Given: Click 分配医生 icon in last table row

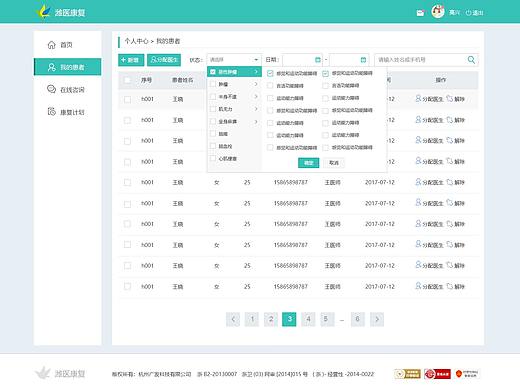Looking at the screenshot, I should 418,286.
